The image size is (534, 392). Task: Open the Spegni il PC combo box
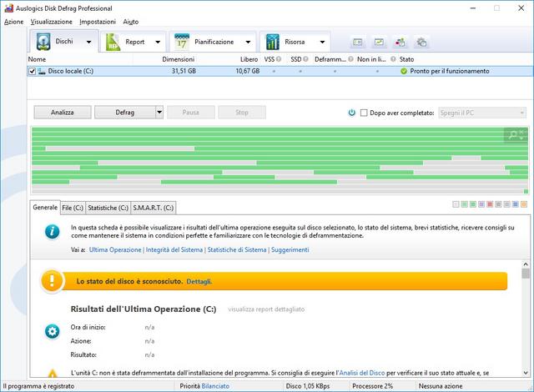482,113
